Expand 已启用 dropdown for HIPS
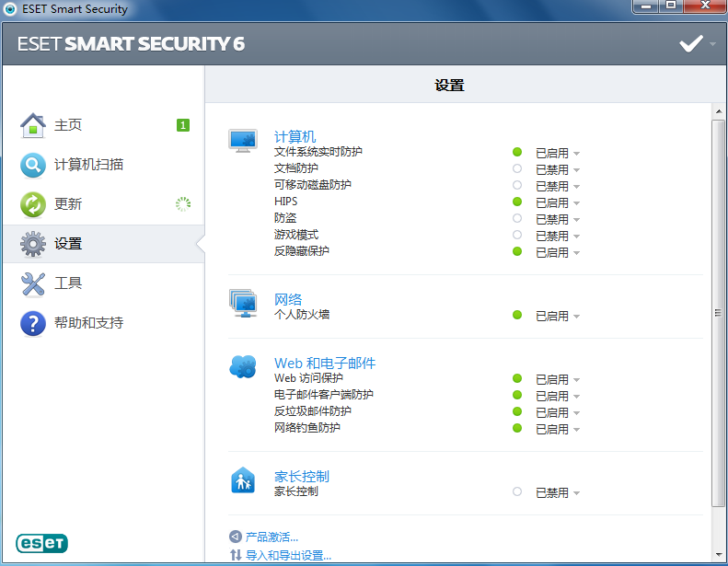The image size is (728, 566). (x=557, y=202)
